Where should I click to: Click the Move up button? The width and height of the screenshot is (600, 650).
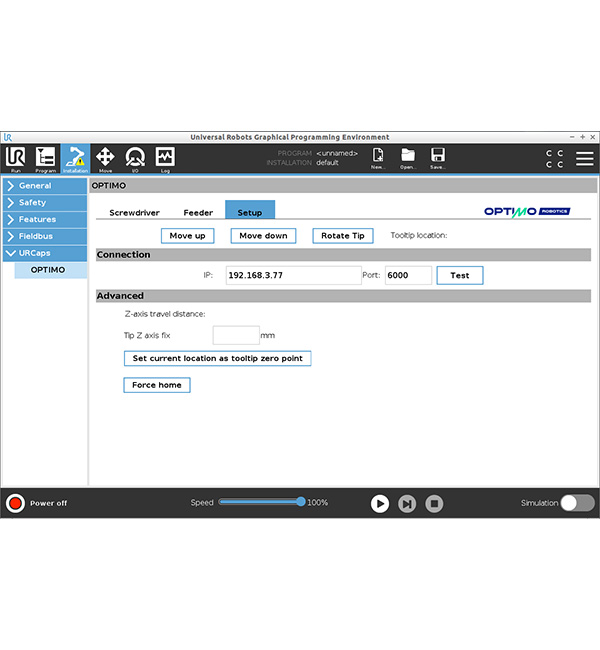click(187, 236)
